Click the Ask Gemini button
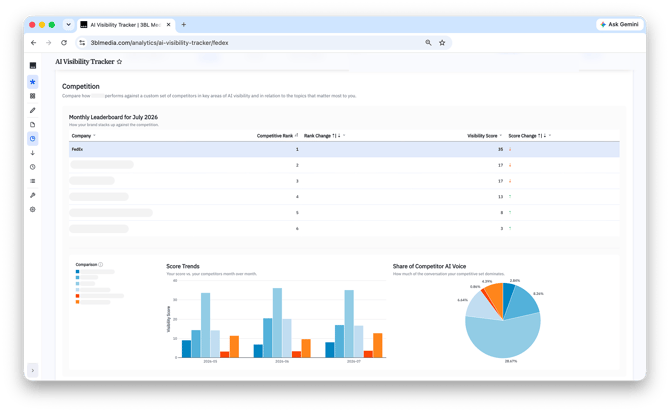Image resolution: width=670 pixels, height=412 pixels. click(620, 24)
